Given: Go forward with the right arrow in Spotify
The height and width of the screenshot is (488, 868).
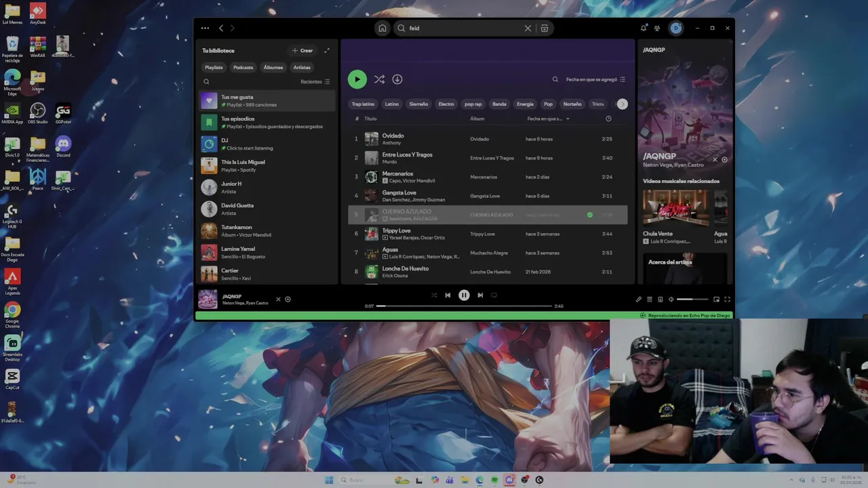Looking at the screenshot, I should [232, 28].
